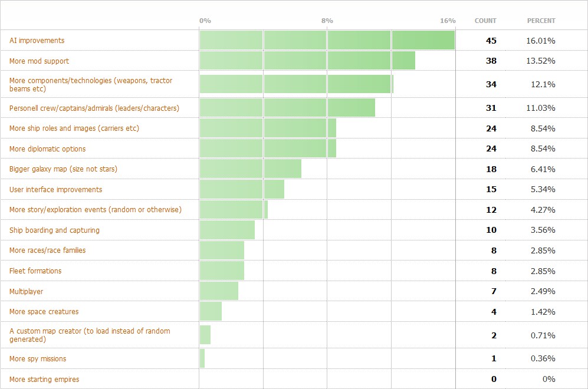Click the Ship boarding and capturing bar
Screen dimensions: 588x389
pos(227,230)
